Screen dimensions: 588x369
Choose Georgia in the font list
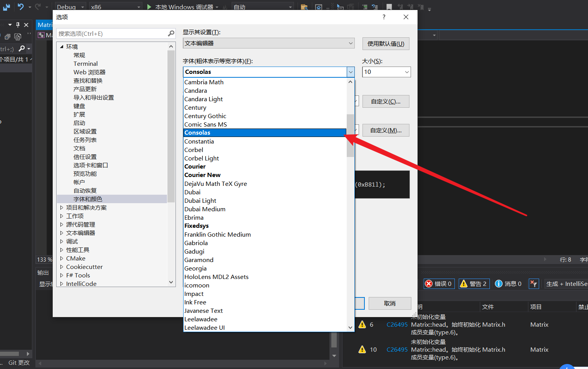(x=265, y=268)
